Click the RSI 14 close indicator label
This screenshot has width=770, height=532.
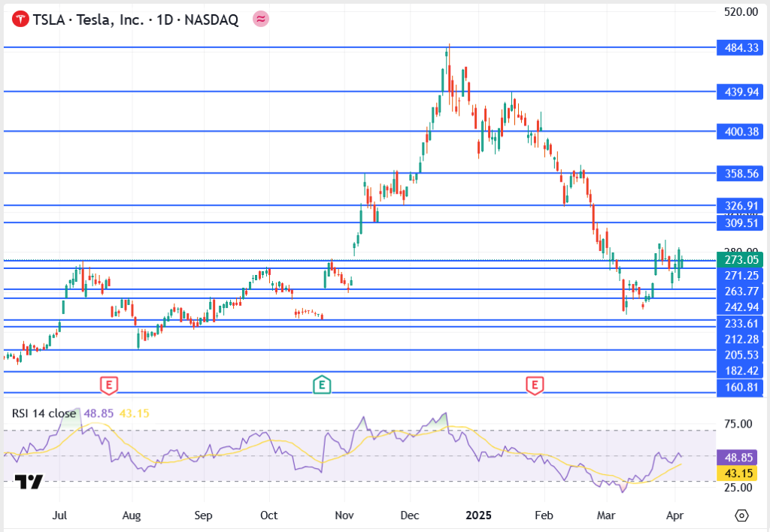click(44, 413)
